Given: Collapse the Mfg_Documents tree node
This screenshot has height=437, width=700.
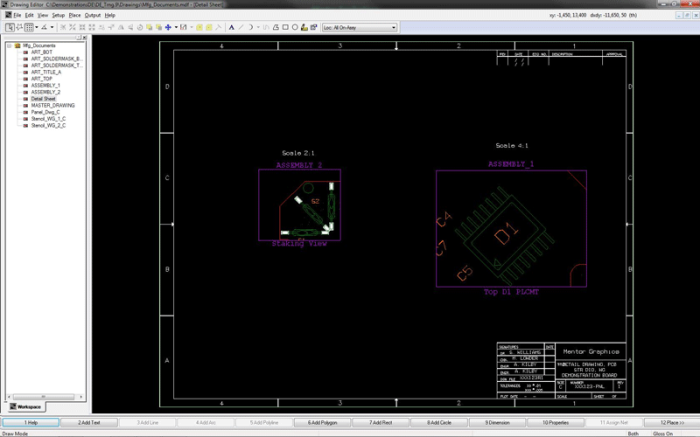Looking at the screenshot, I should [x=8, y=46].
